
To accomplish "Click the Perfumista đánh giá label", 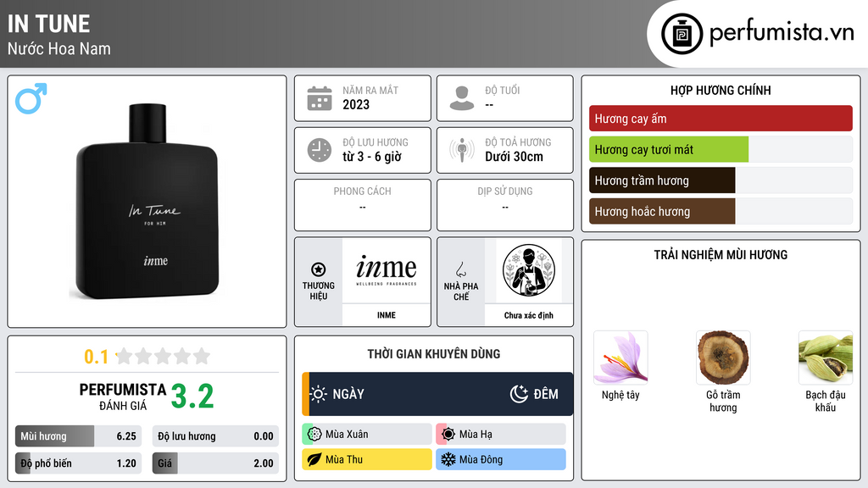I will pos(123,396).
